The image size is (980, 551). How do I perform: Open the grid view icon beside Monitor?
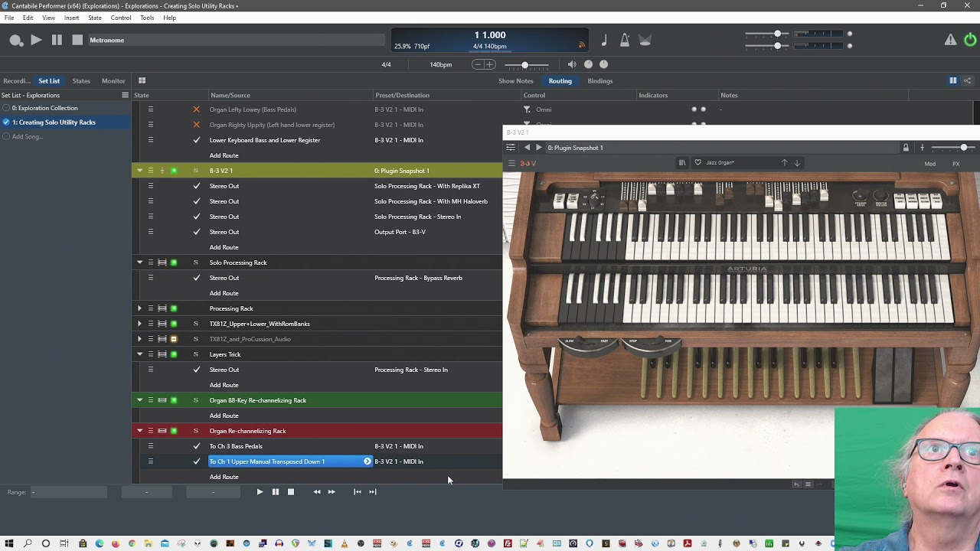tap(142, 80)
